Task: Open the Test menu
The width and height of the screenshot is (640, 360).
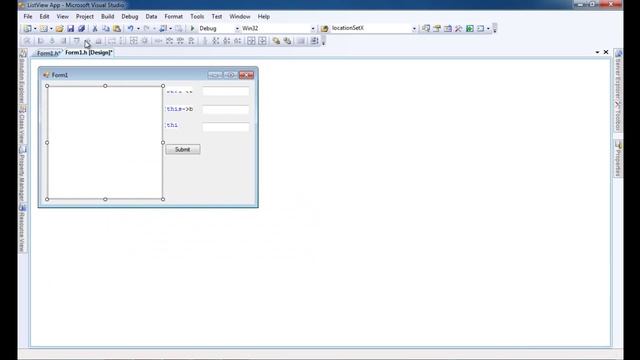Action: tap(217, 16)
